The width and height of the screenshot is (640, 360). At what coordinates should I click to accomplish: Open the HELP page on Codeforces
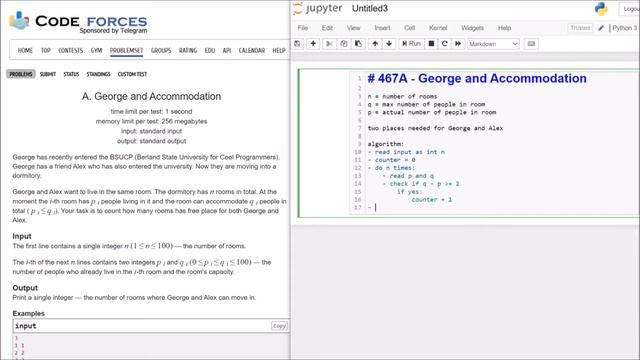279,50
